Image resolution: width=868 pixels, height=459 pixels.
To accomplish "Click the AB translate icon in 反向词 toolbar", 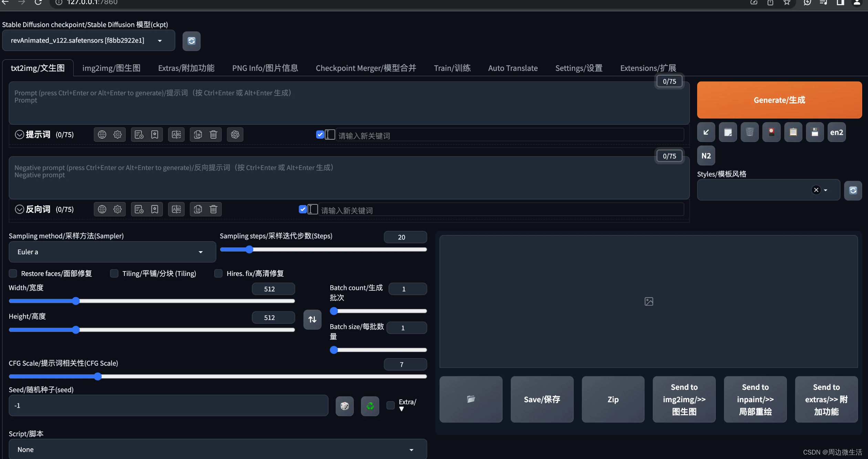I will tap(176, 209).
